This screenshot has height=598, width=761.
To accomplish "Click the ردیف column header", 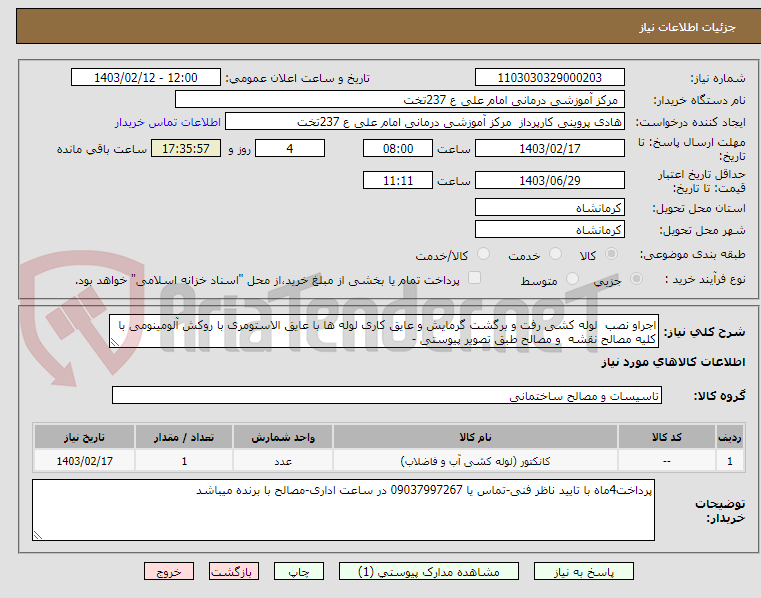I will pos(730,437).
